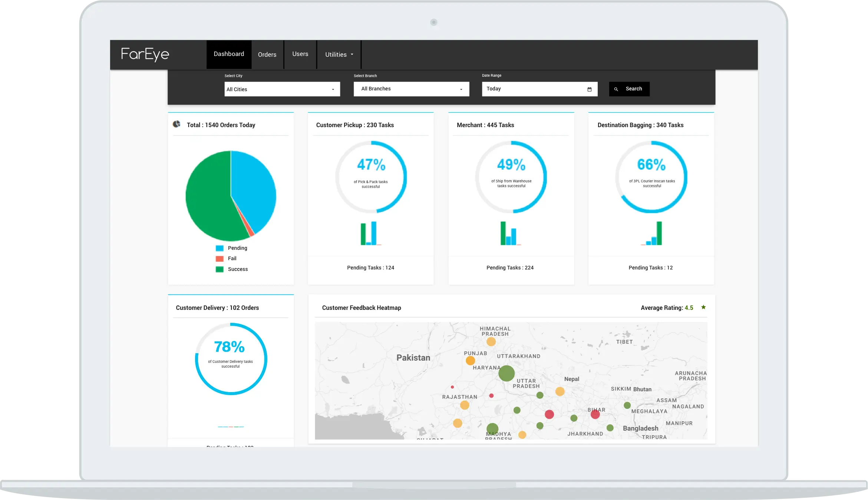
Task: Click the yellow bubble near Punjab on heatmap
Action: pyautogui.click(x=471, y=360)
